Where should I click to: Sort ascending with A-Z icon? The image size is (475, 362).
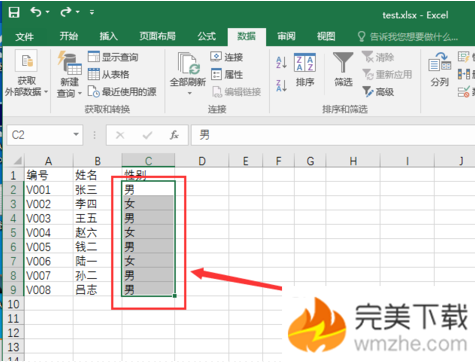(x=281, y=62)
